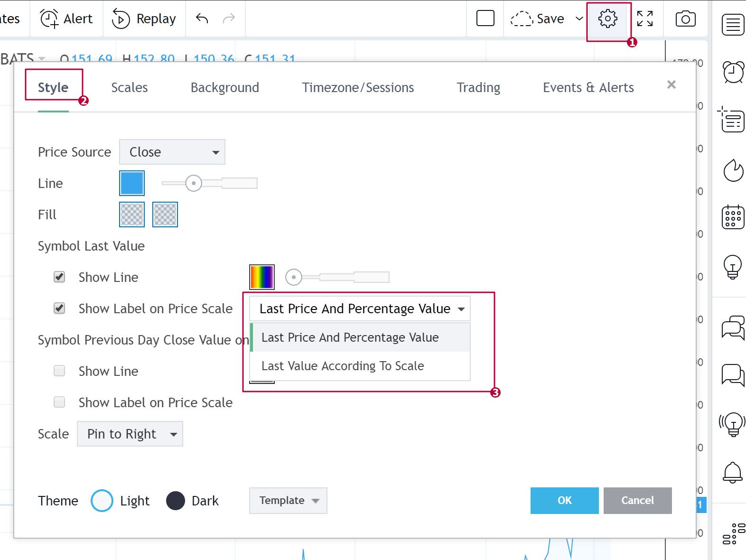Open the Price Source Close dropdown
This screenshot has height=560, width=746.
(x=172, y=152)
